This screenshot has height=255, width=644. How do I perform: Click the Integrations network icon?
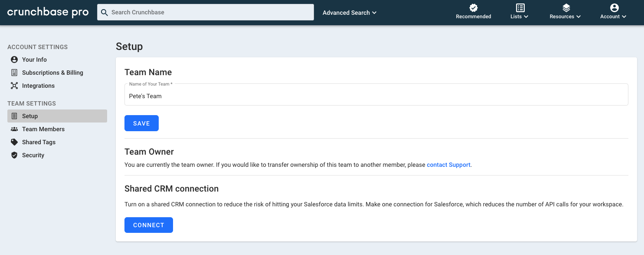point(14,86)
